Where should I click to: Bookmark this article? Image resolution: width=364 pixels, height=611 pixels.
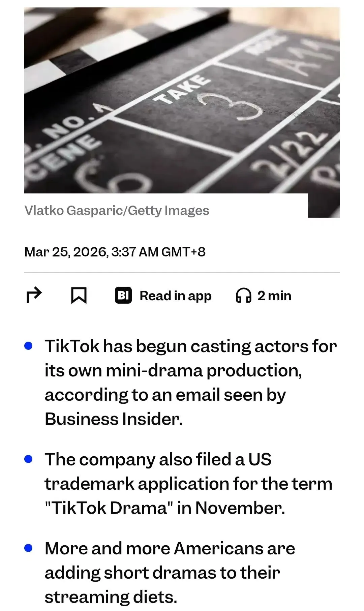pyautogui.click(x=79, y=296)
